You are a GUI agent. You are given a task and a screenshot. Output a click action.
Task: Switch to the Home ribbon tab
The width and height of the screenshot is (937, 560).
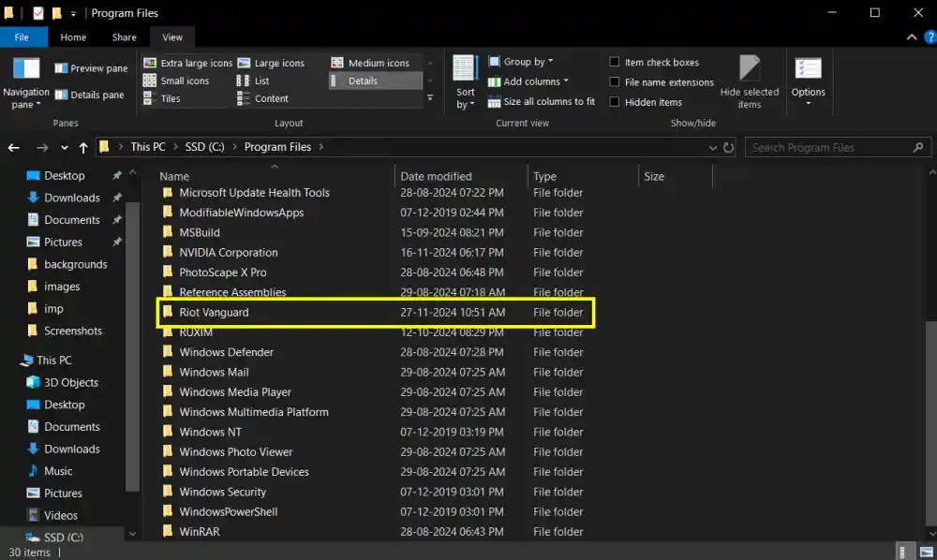pos(73,37)
